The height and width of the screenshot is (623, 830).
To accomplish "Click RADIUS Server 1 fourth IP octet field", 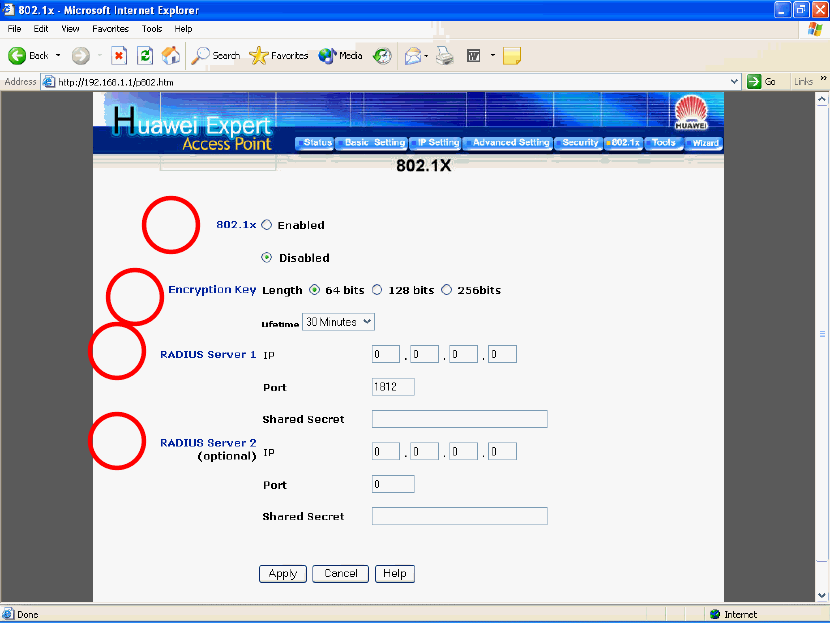I will (502, 354).
